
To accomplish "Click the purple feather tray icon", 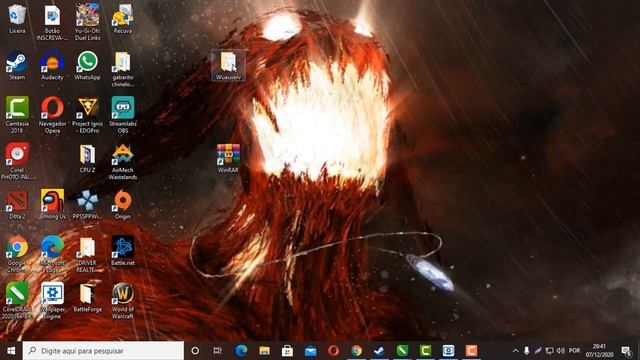I will [538, 351].
